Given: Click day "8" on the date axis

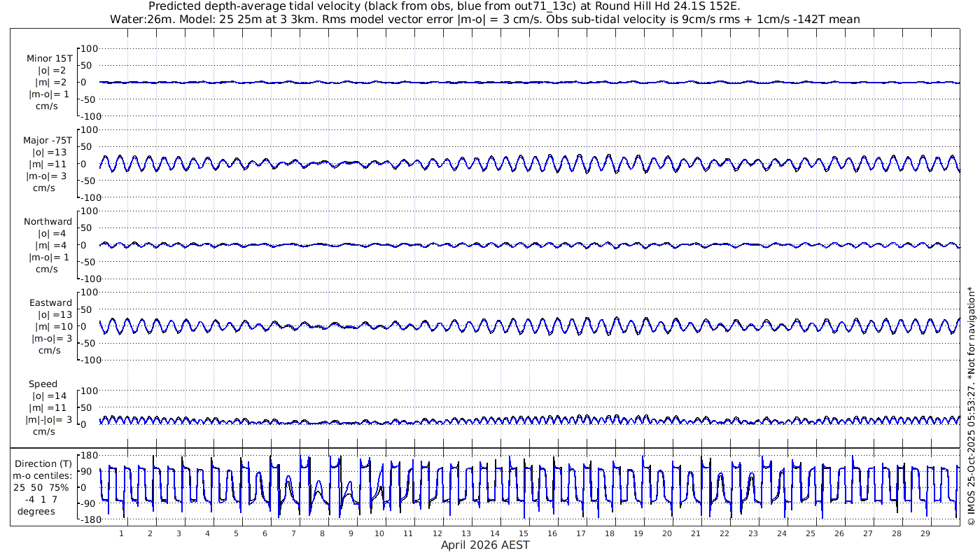Looking at the screenshot, I should pyautogui.click(x=323, y=533).
